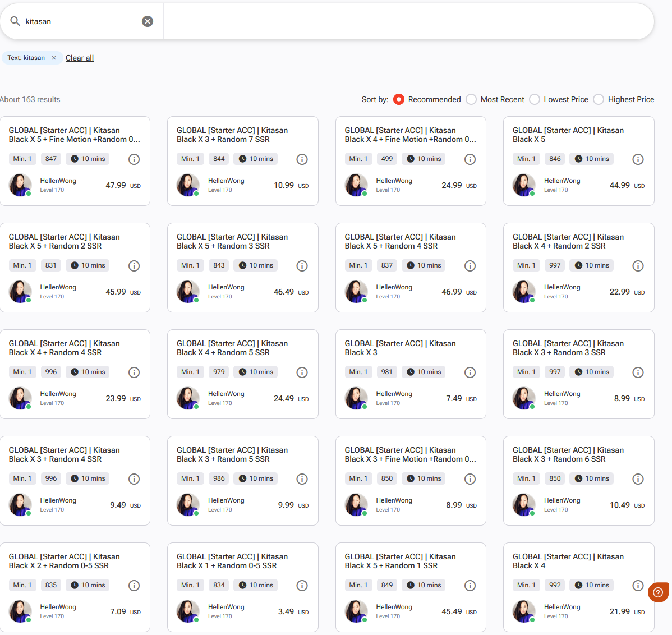This screenshot has width=672, height=635.
Task: Click the search magnifier icon
Action: tap(15, 21)
